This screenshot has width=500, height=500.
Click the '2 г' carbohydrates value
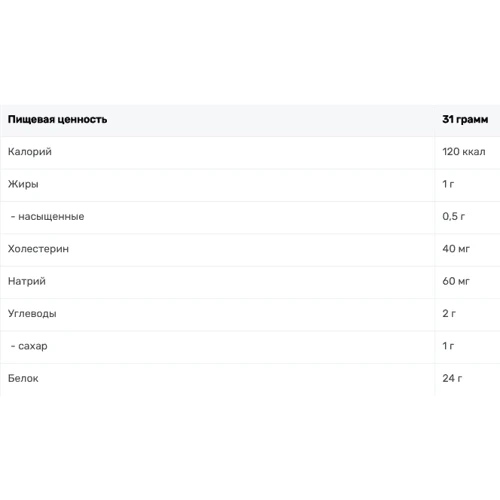coord(449,313)
